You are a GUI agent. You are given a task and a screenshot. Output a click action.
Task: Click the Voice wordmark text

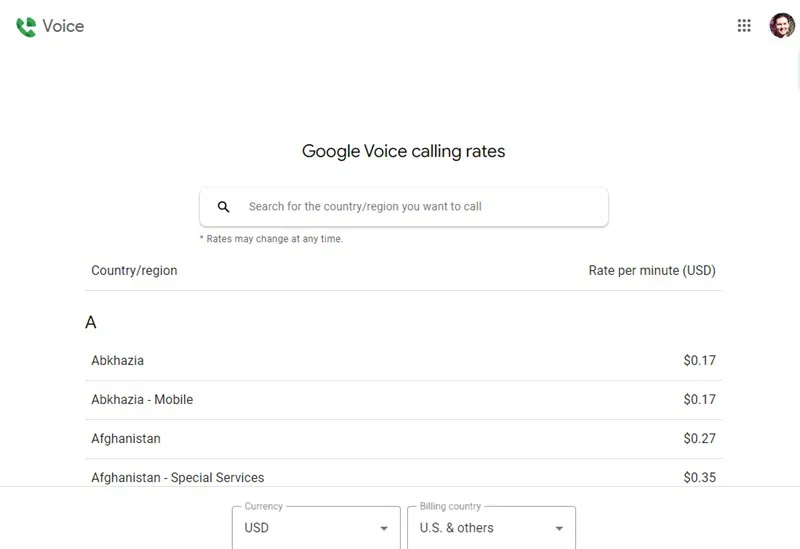tap(63, 27)
